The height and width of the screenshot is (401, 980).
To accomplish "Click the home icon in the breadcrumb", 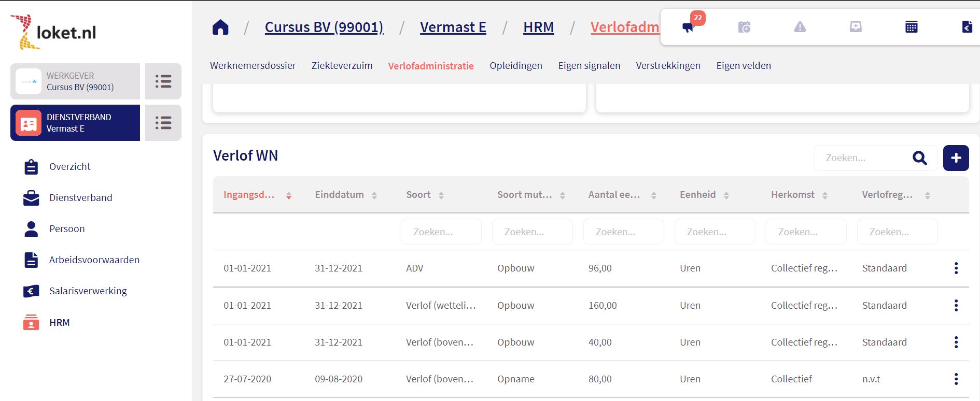I will [x=220, y=27].
